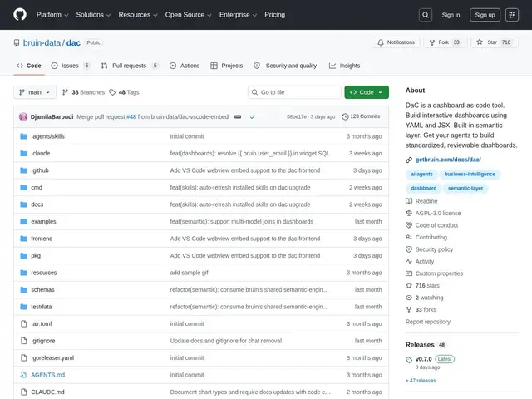Open the .agents/skills folder
The height and width of the screenshot is (399, 532).
click(x=48, y=136)
